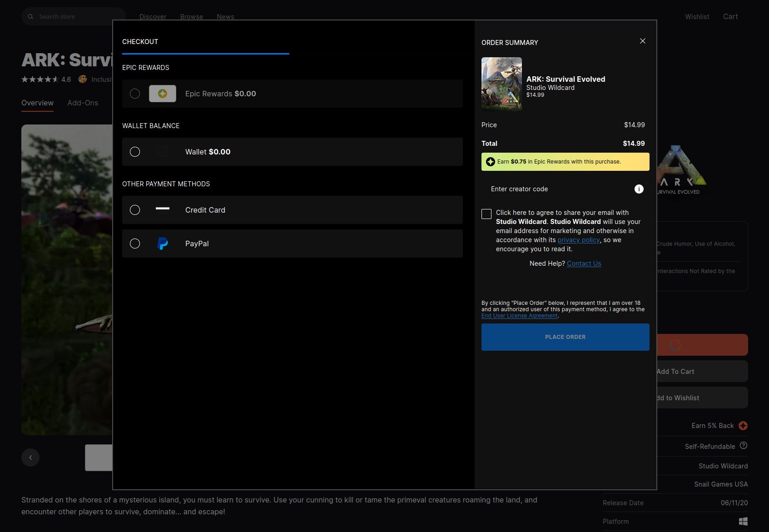Screen dimensions: 769x532
Task: Click the Studio Wildcard developer text
Action: (723, 466)
